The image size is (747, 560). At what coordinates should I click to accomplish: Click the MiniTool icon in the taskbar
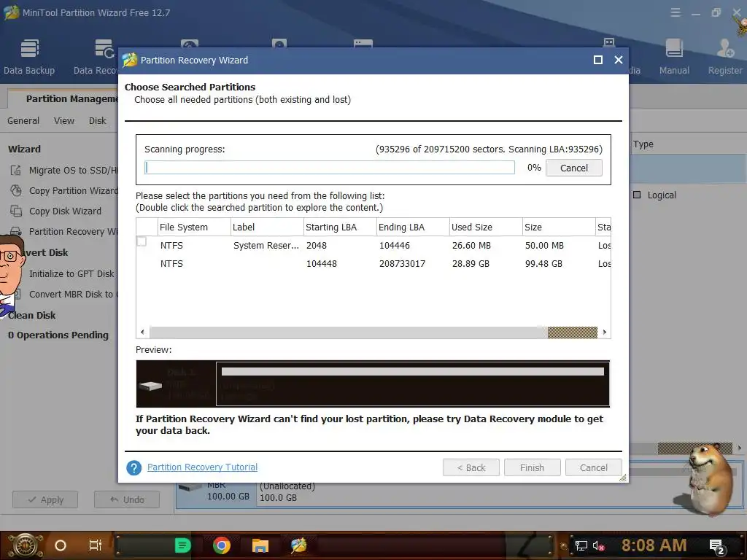(x=298, y=545)
